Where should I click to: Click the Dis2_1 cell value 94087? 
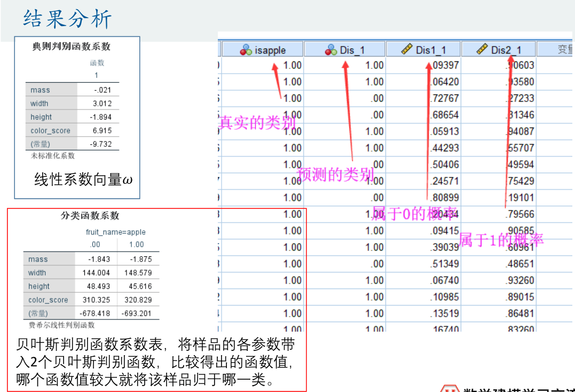521,131
